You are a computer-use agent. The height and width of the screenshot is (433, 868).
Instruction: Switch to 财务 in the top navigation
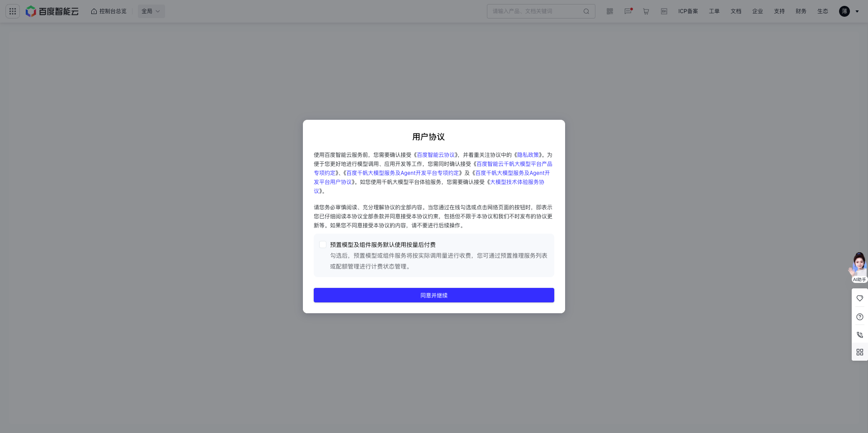(x=801, y=11)
